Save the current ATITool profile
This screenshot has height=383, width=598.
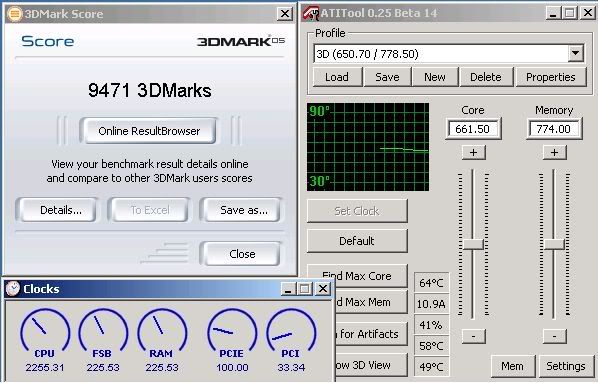tap(387, 77)
